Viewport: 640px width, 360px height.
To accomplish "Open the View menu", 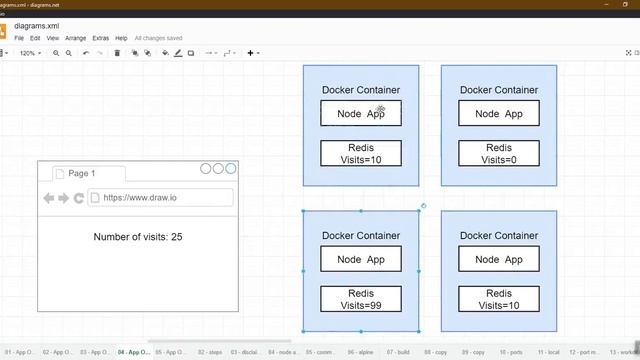I will pyautogui.click(x=53, y=38).
